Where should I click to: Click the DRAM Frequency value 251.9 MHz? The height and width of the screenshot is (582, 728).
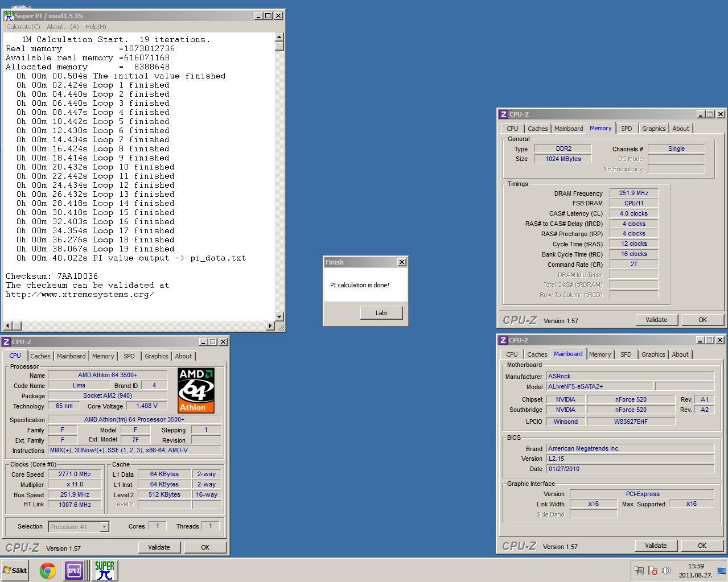tap(634, 193)
